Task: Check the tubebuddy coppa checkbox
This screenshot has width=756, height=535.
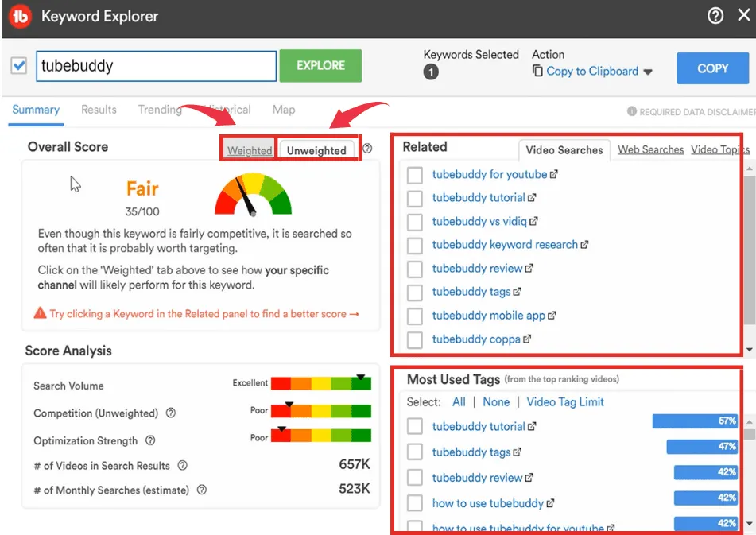Action: [x=415, y=339]
